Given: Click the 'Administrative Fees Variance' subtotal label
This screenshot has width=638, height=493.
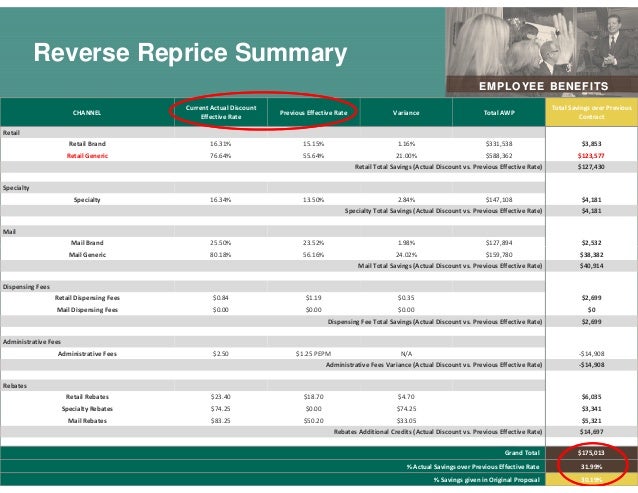Looking at the screenshot, I should 434,365.
